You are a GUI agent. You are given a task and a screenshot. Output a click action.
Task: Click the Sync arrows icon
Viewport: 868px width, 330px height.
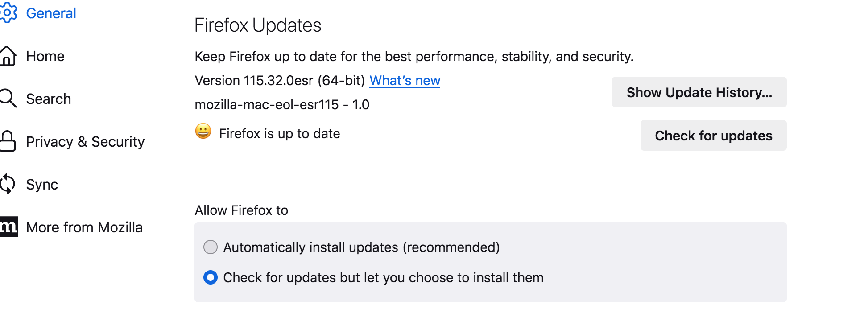click(x=8, y=184)
